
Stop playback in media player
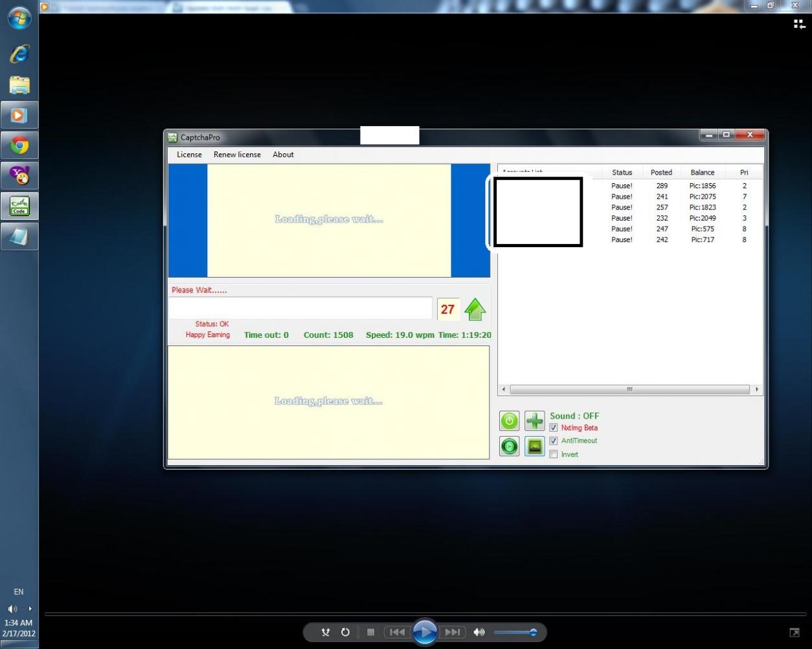point(370,632)
